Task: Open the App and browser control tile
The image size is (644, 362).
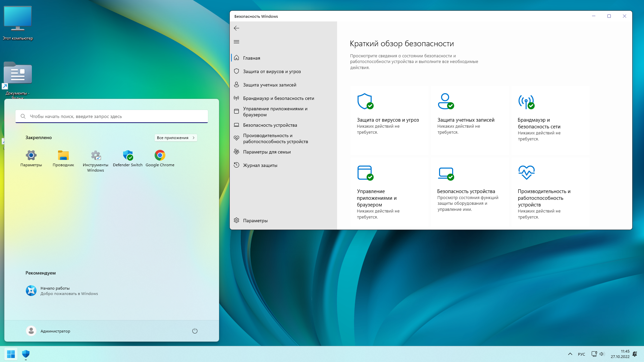Action: (365, 173)
